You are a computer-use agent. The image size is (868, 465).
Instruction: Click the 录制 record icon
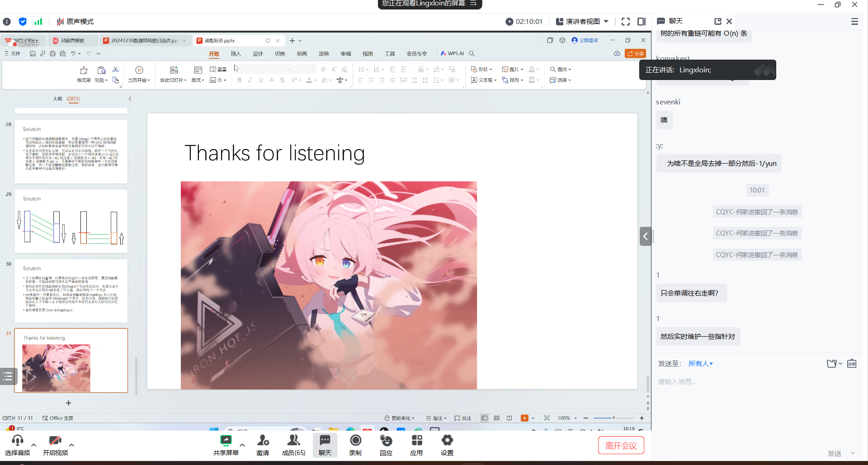(x=356, y=441)
